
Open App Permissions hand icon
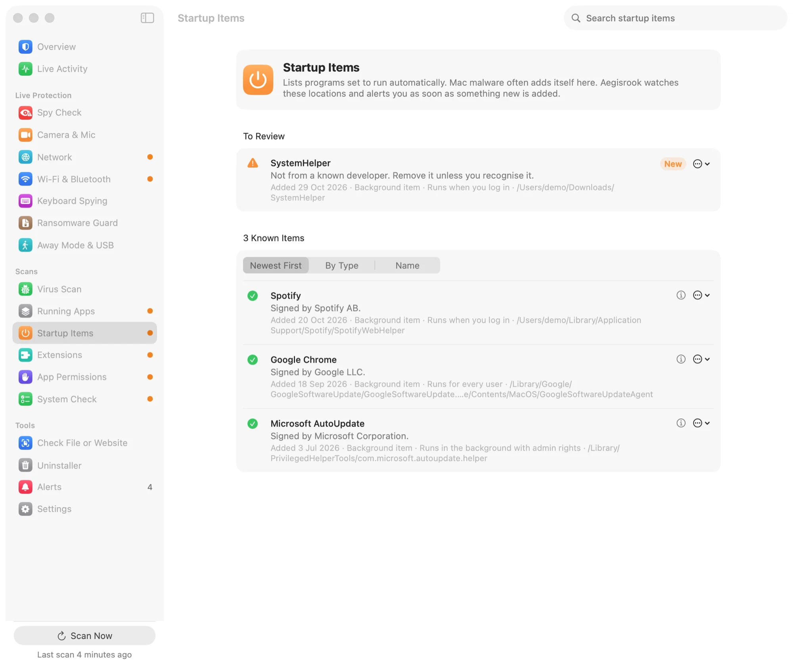click(x=25, y=377)
